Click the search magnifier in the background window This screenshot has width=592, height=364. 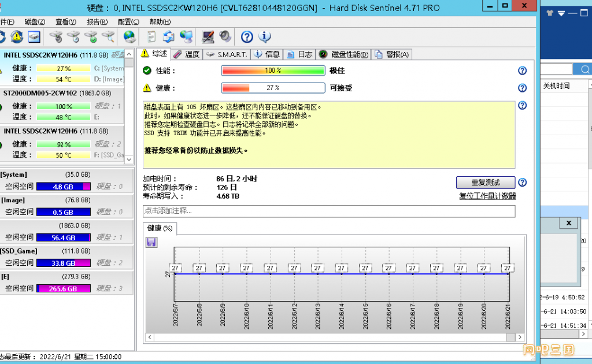coord(584,69)
